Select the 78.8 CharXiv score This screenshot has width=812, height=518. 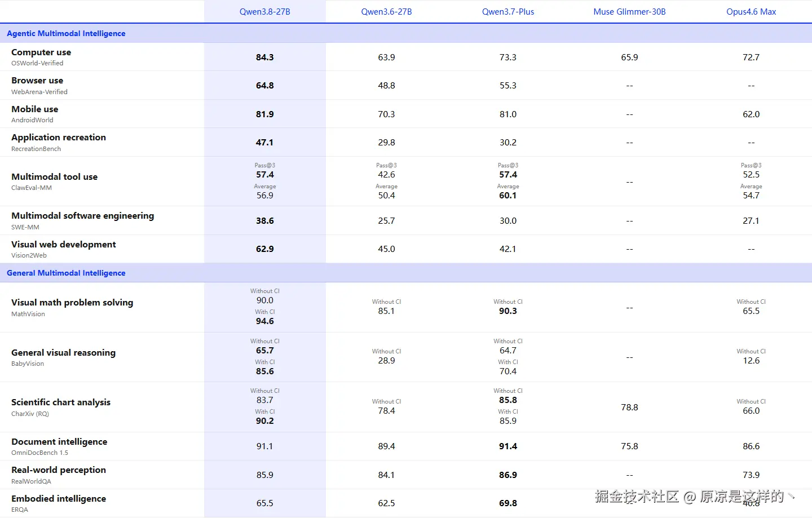coord(629,408)
